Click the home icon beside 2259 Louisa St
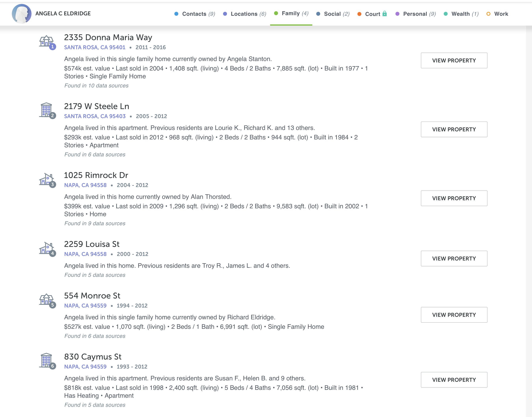 (x=47, y=248)
